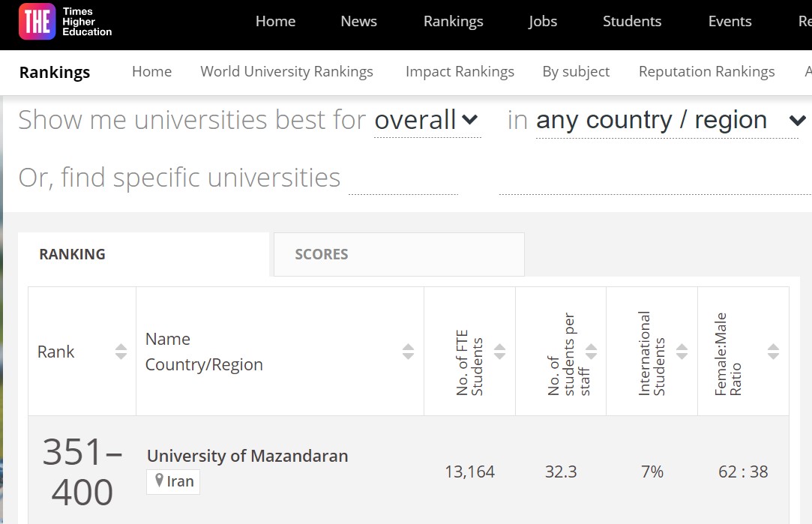Image resolution: width=812 pixels, height=524 pixels.
Task: Open University of Mazandaran link
Action: coord(247,456)
